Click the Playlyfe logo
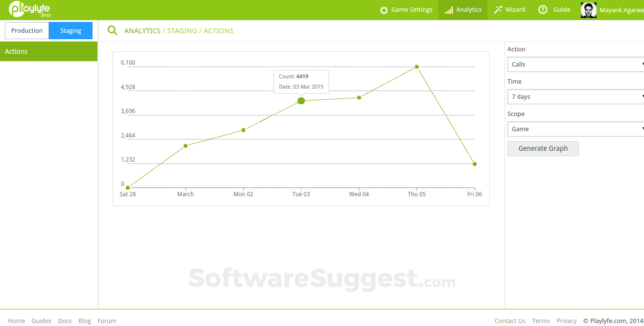The width and height of the screenshot is (644, 326). click(28, 9)
